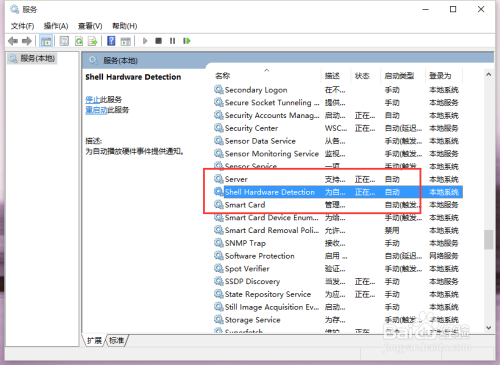
Task: Select Smart Card Device Enum... row
Action: 337,217
